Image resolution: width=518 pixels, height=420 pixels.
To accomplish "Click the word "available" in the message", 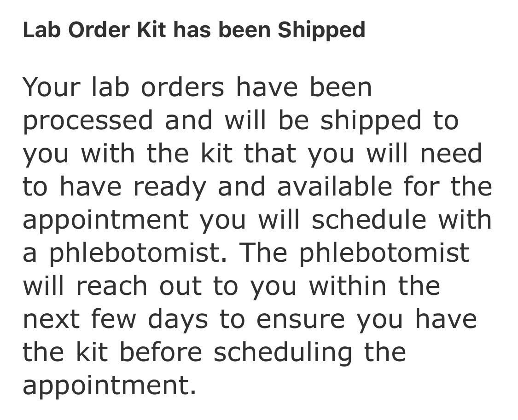I will pos(335,186).
